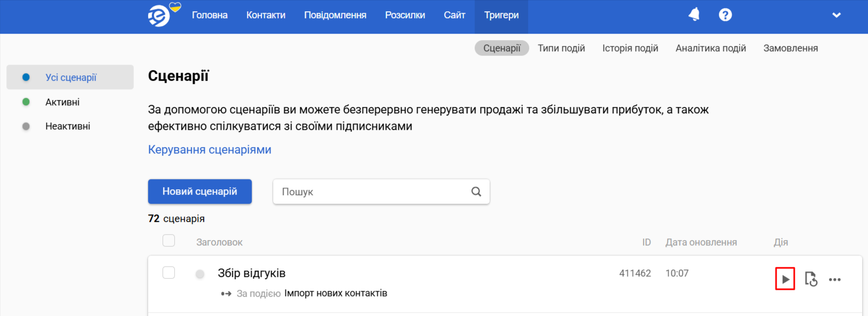Click the Дія column header
This screenshot has height=316, width=868.
pyautogui.click(x=781, y=242)
